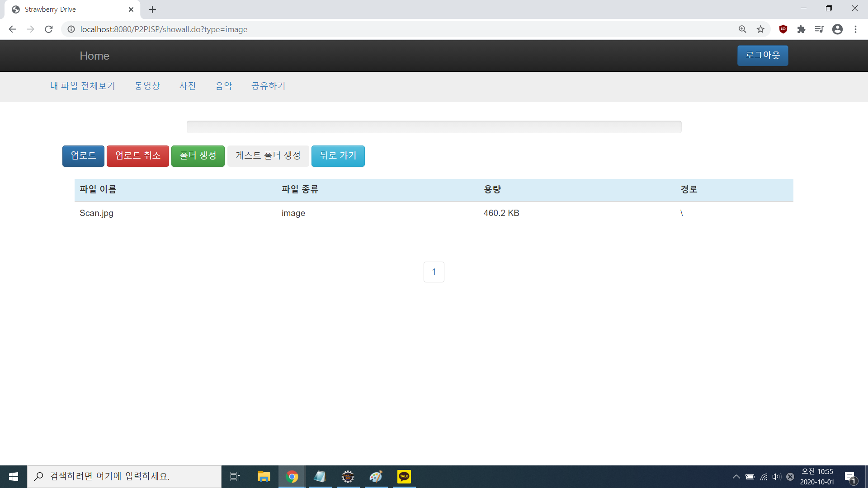
Task: Click the uBlock Origin extension icon
Action: tap(783, 29)
